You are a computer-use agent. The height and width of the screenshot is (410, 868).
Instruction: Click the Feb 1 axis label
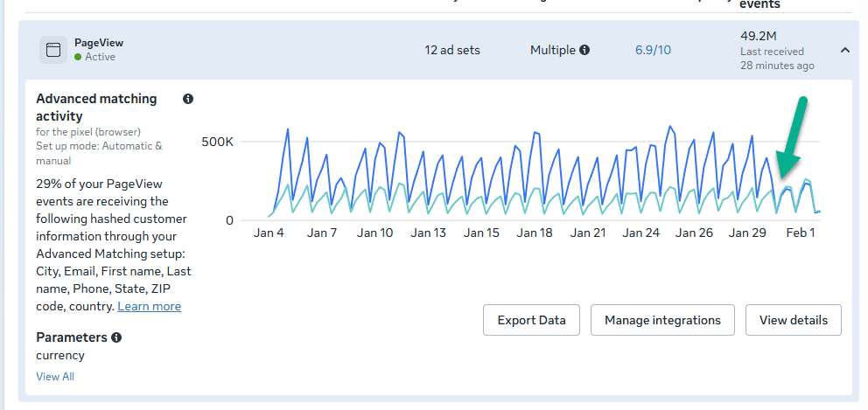point(801,233)
